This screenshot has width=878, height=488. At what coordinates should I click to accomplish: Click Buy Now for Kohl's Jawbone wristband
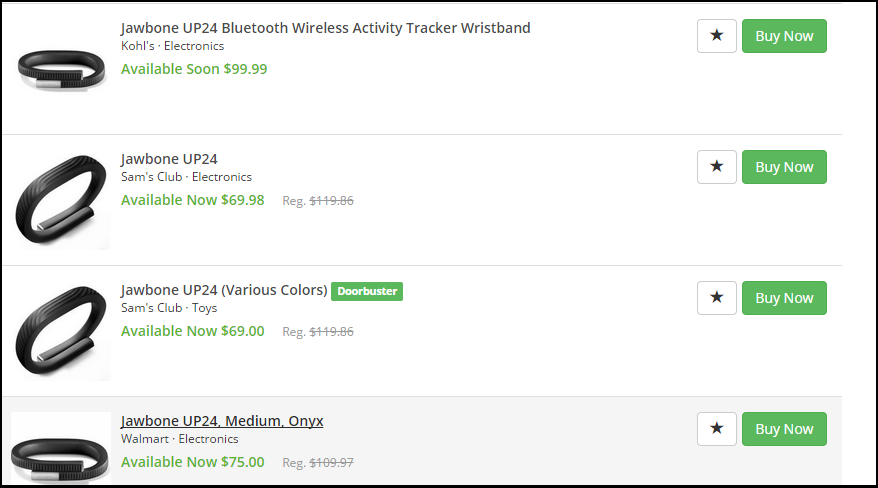(784, 36)
